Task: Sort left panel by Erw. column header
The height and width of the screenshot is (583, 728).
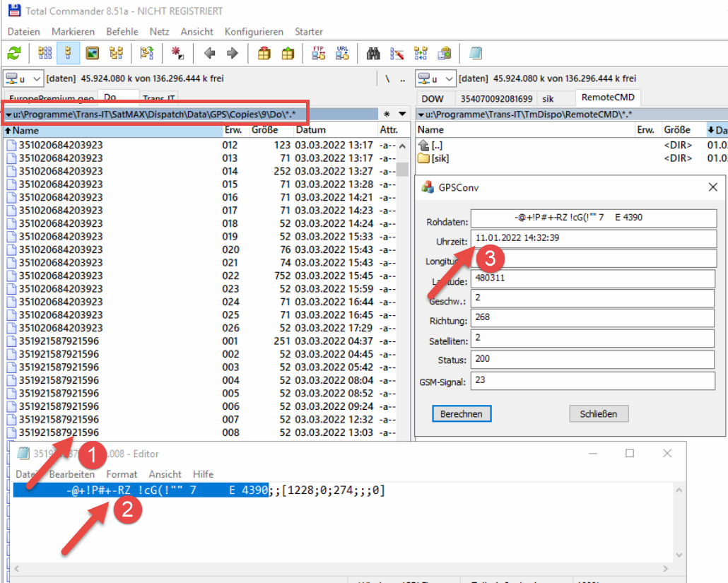Action: coord(236,131)
